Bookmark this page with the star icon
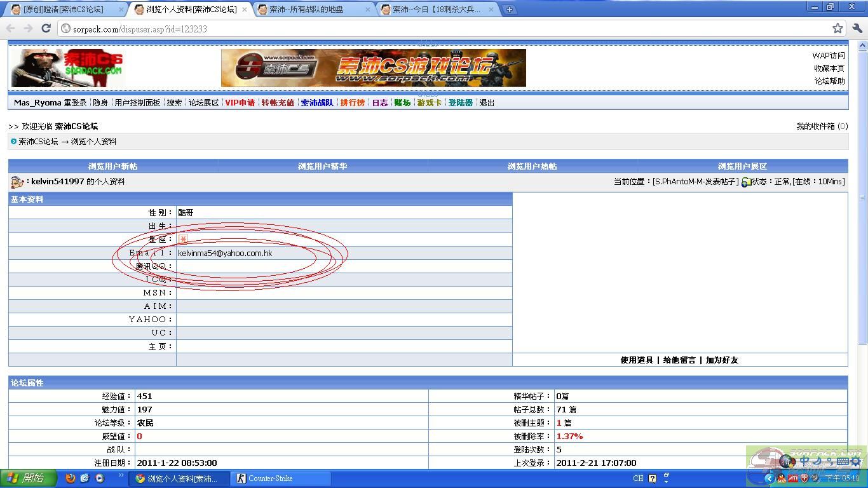The width and height of the screenshot is (868, 488). click(837, 28)
